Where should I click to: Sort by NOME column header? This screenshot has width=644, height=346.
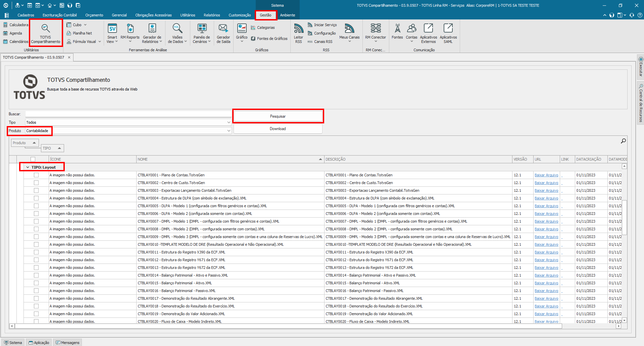coord(230,159)
